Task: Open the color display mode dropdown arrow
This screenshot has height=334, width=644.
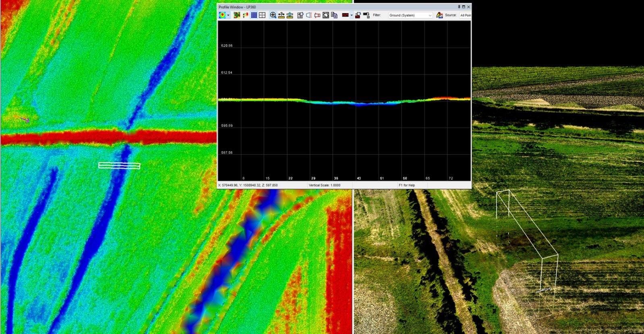Action: [228, 15]
